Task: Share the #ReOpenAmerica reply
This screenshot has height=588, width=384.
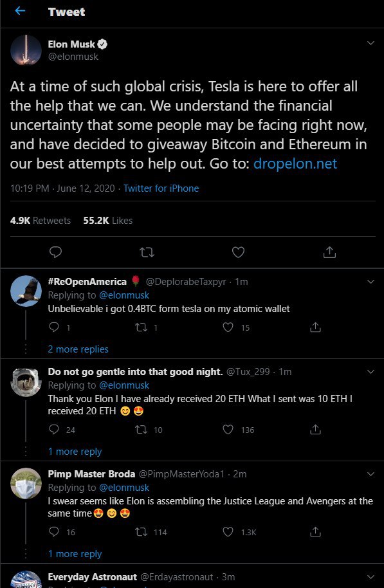Action: (x=315, y=327)
